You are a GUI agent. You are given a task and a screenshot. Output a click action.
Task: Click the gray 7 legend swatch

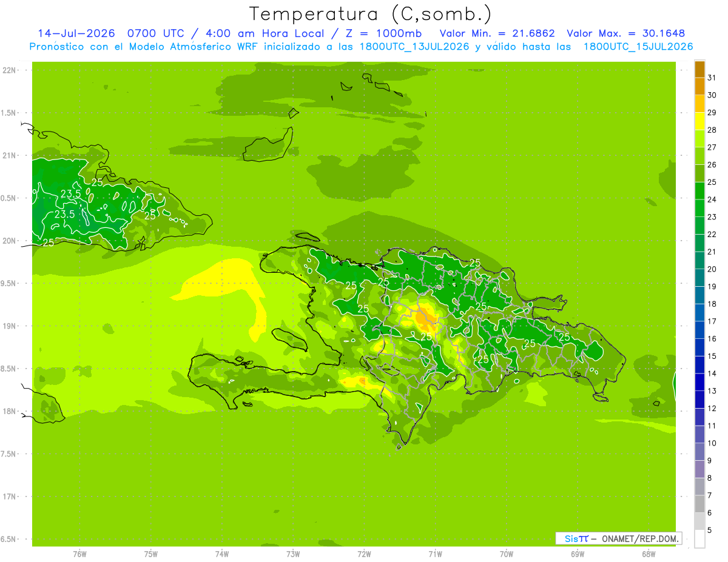699,487
